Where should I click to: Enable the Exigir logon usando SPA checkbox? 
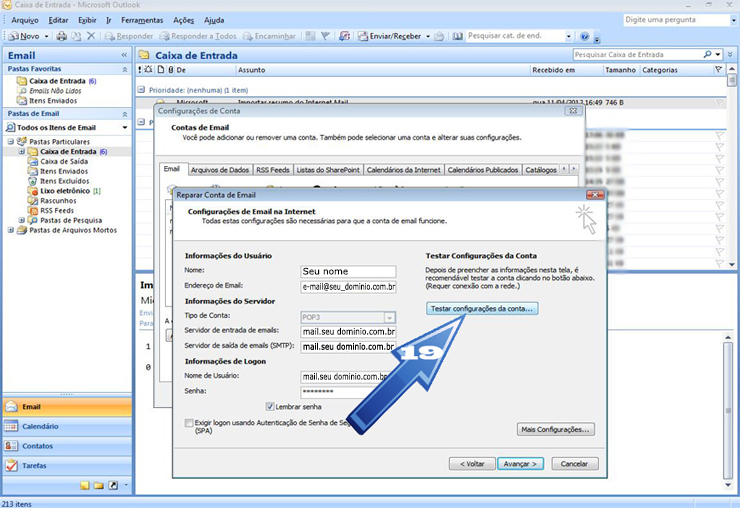tap(190, 424)
